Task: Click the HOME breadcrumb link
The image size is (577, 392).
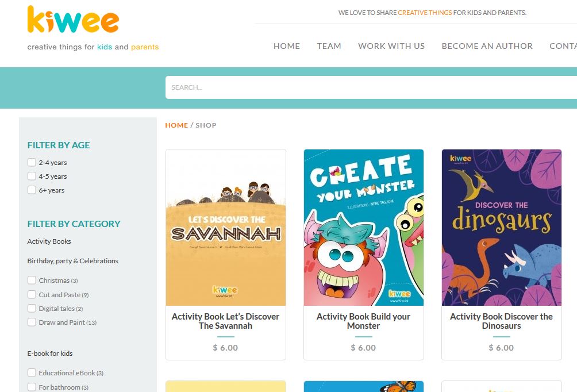Action: [176, 125]
